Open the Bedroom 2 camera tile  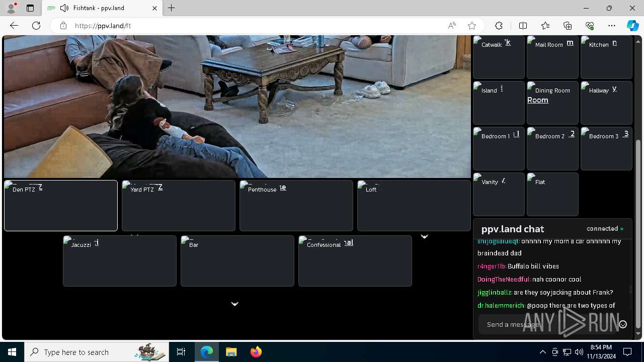552,148
